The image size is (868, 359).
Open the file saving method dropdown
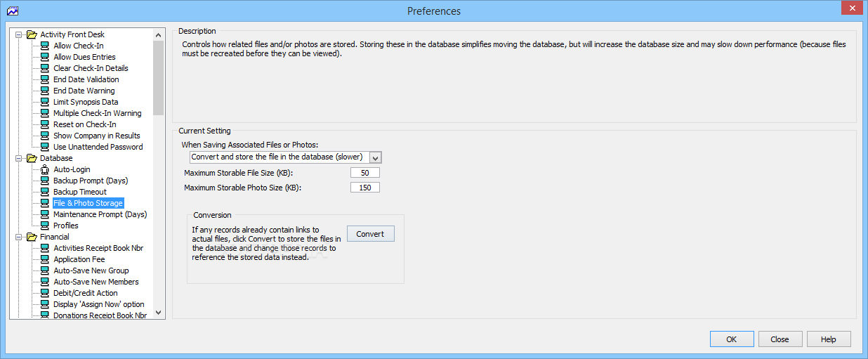[375, 157]
